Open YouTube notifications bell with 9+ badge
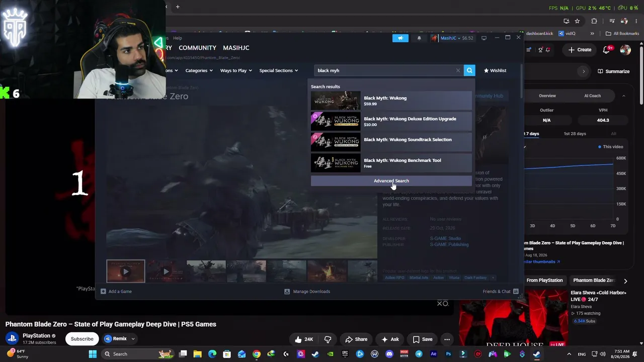 (607, 50)
